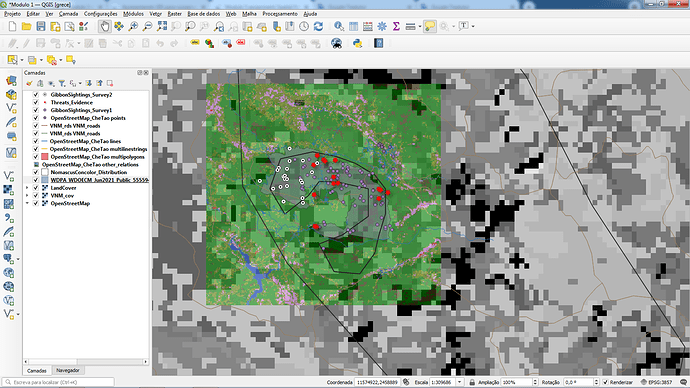
Task: Open the Statistical Summary sigma icon
Action: click(x=396, y=26)
